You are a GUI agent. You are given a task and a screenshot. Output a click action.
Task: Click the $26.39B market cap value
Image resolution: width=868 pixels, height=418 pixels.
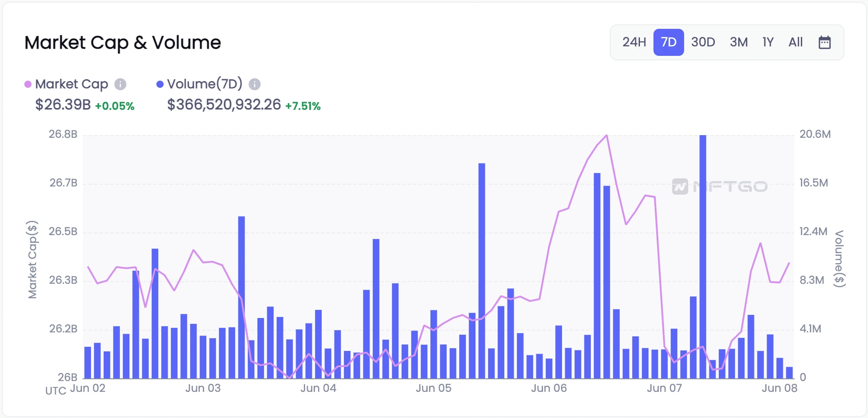63,105
